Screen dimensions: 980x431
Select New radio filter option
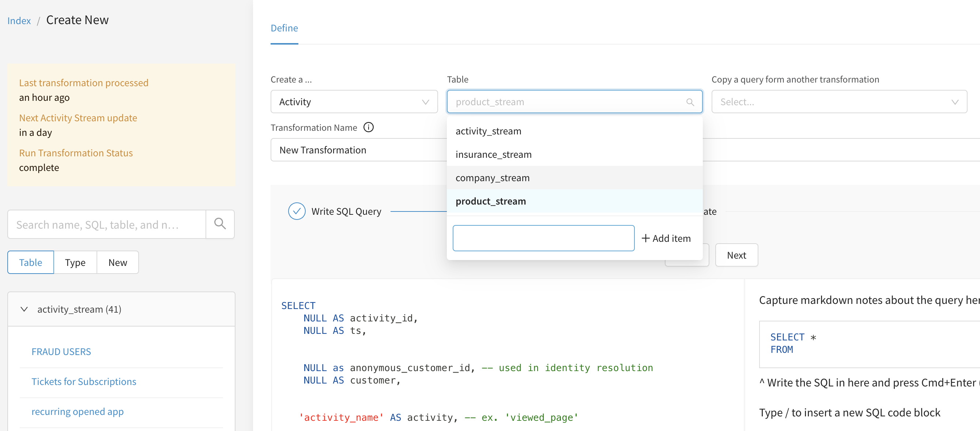(117, 262)
